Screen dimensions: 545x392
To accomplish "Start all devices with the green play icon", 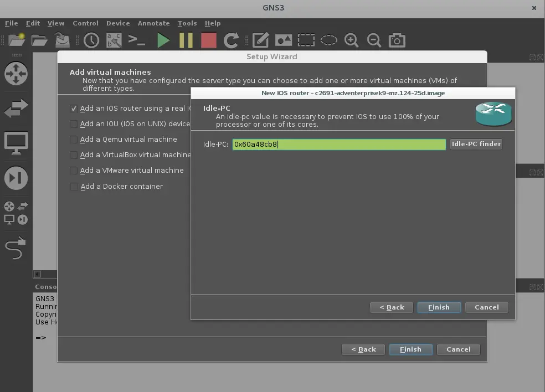I will (163, 40).
